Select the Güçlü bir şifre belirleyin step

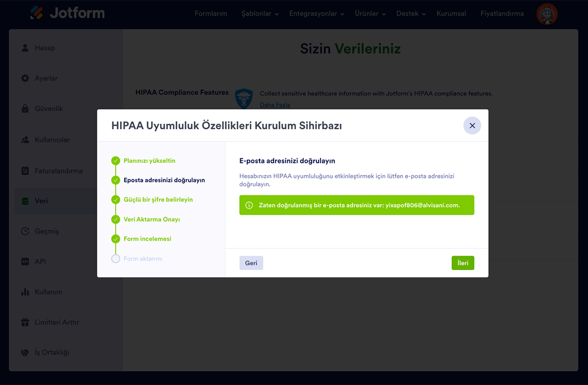(158, 199)
